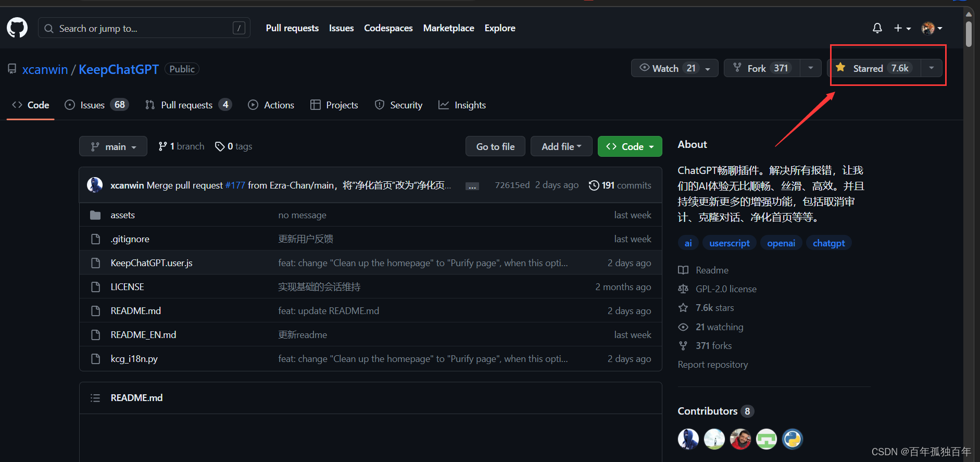
Task: Switch to the Actions tab
Action: [x=271, y=105]
